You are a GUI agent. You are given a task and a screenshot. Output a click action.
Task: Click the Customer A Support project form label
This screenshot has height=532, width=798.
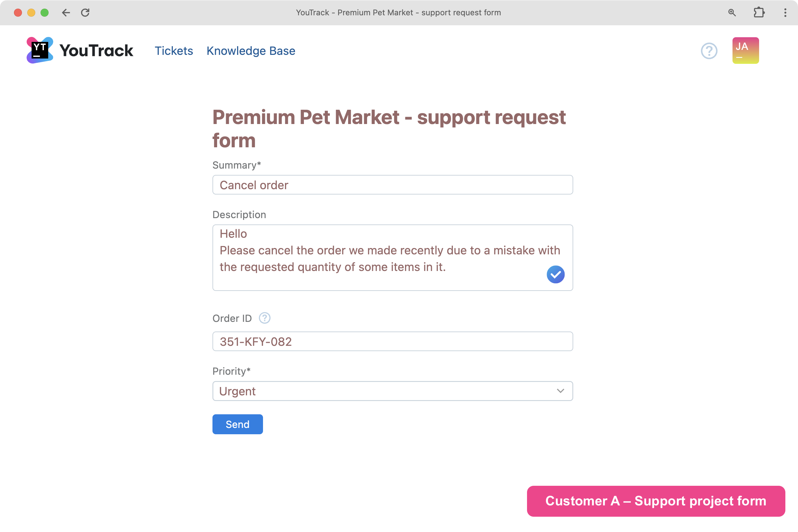pos(655,501)
